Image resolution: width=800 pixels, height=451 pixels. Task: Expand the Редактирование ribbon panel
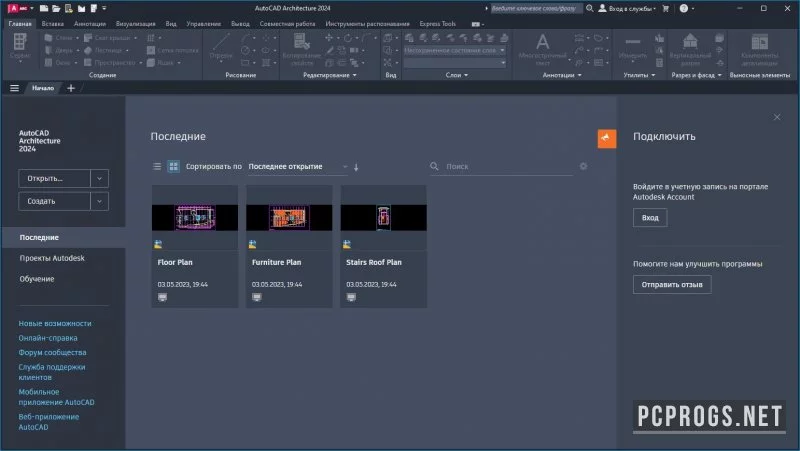330,75
